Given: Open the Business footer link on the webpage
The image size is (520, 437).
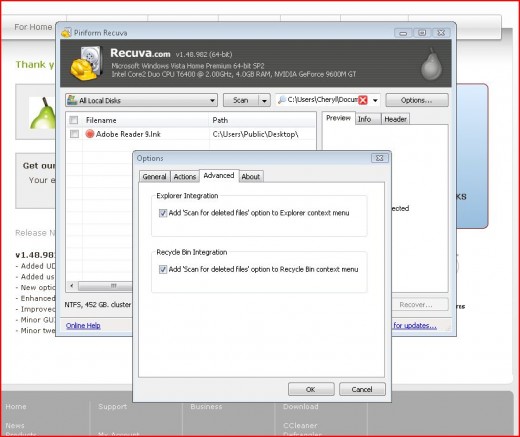Looking at the screenshot, I should click(x=206, y=407).
